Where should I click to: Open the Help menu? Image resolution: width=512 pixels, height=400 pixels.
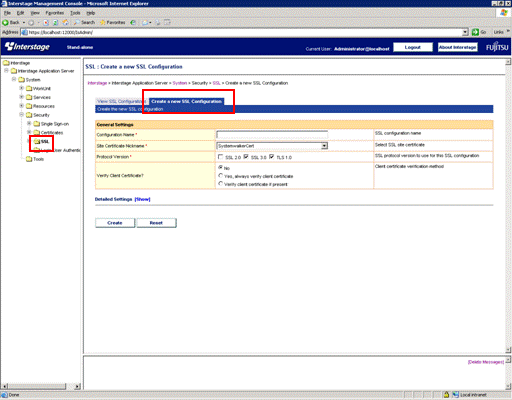pos(91,13)
